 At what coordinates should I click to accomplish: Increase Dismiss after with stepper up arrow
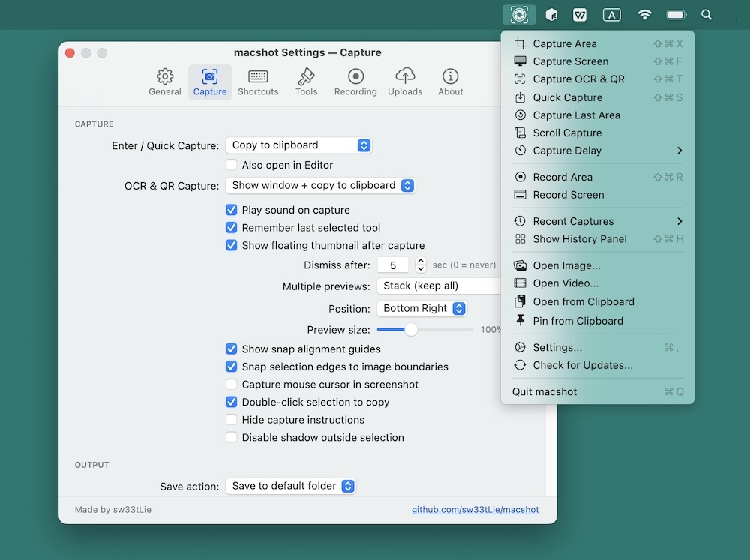(421, 261)
